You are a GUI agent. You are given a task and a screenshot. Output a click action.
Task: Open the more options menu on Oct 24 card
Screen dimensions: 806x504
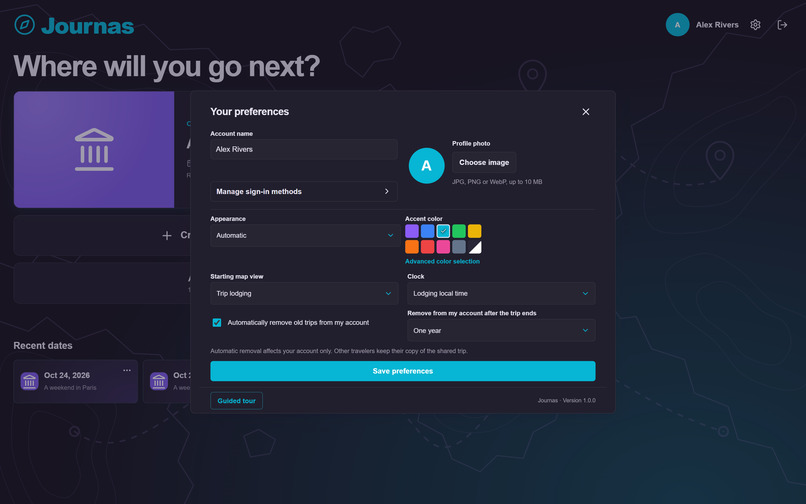(127, 370)
